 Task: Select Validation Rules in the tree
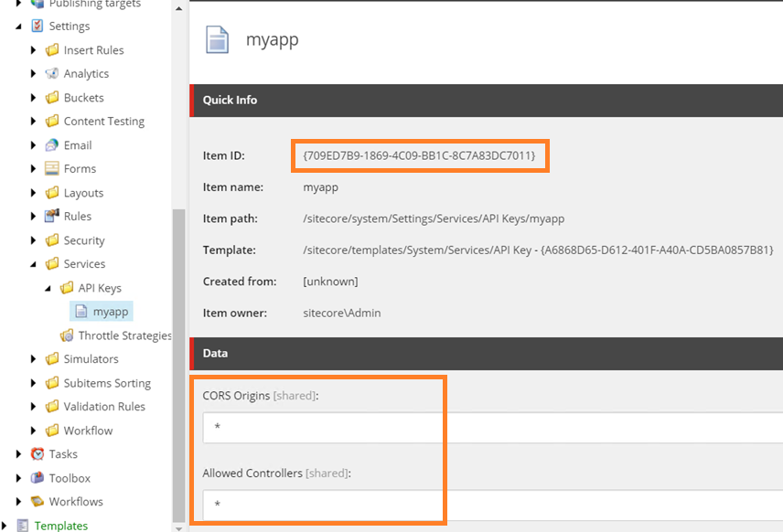pyautogui.click(x=104, y=407)
